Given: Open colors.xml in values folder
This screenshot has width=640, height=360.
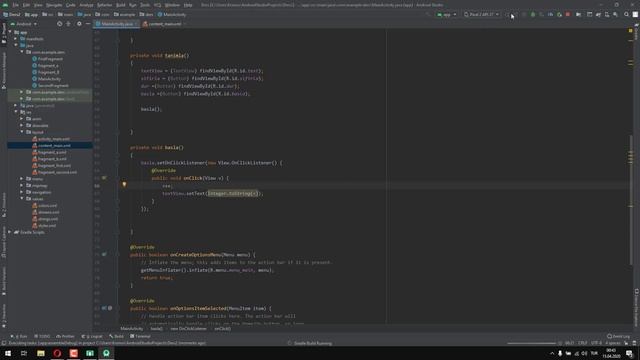Looking at the screenshot, I should [47, 205].
